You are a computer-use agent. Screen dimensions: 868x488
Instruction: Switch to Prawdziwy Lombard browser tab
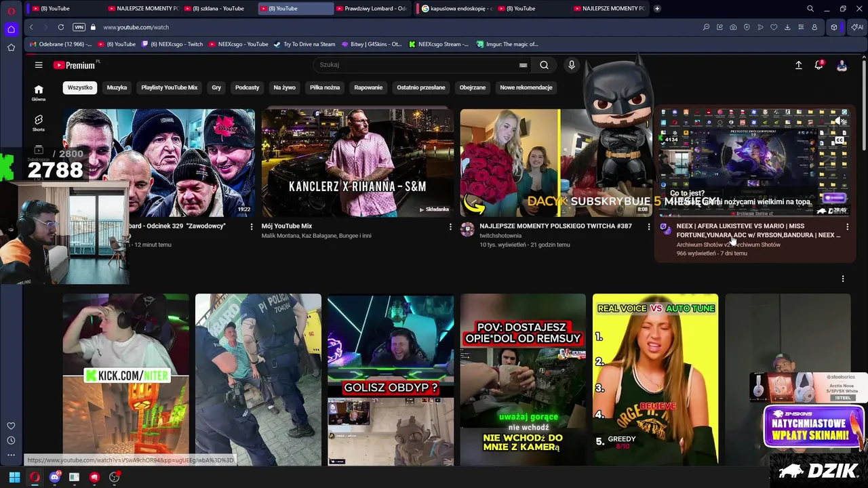(372, 8)
